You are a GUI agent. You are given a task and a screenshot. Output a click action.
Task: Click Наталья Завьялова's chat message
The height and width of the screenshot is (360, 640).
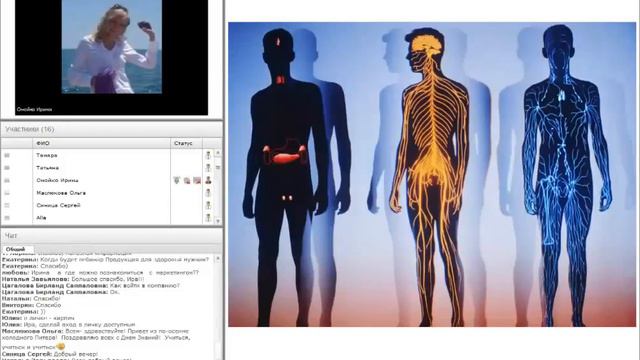[x=73, y=279]
